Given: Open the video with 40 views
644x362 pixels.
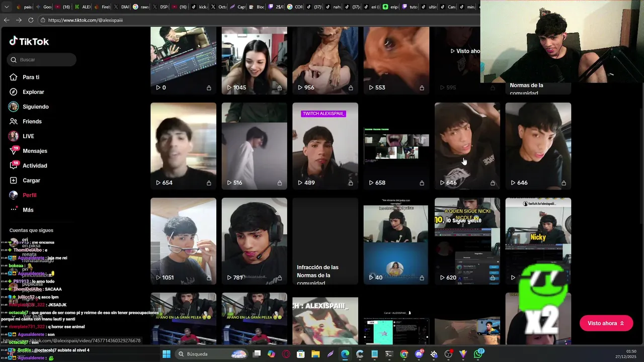Looking at the screenshot, I should point(396,241).
